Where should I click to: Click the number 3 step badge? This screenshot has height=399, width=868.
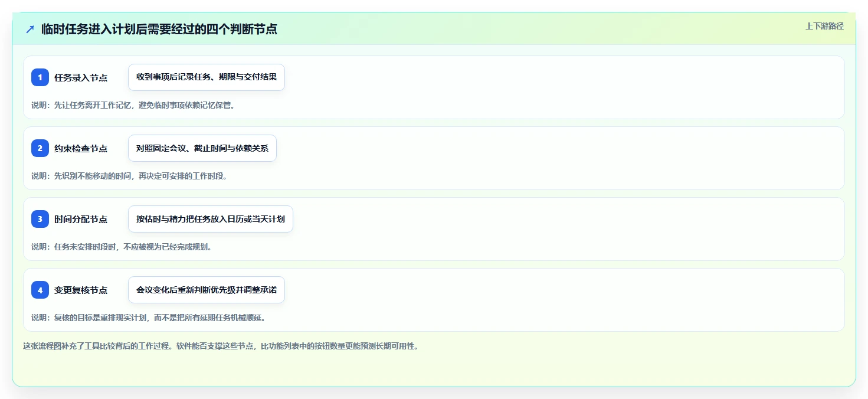click(x=40, y=219)
